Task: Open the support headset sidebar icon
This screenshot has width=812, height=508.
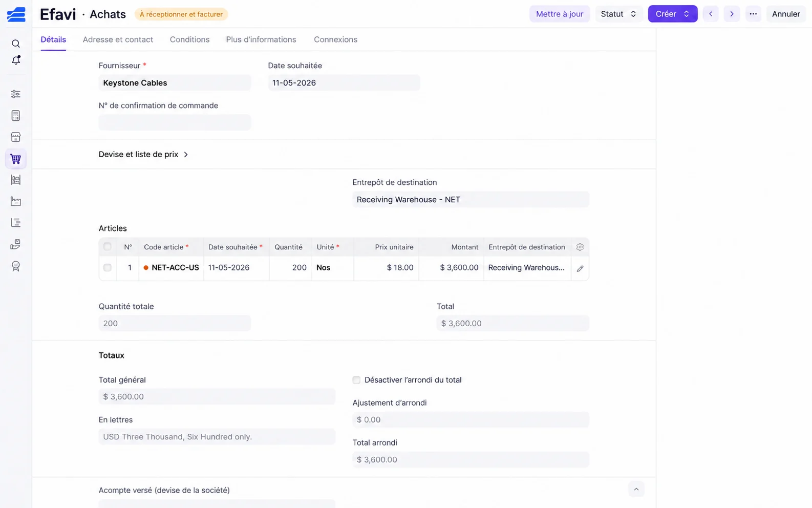Action: [x=16, y=266]
